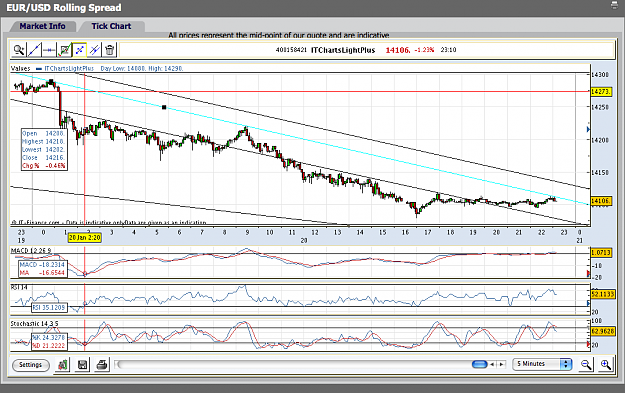
Task: Click the -1.23% change value in header
Action: click(x=424, y=50)
